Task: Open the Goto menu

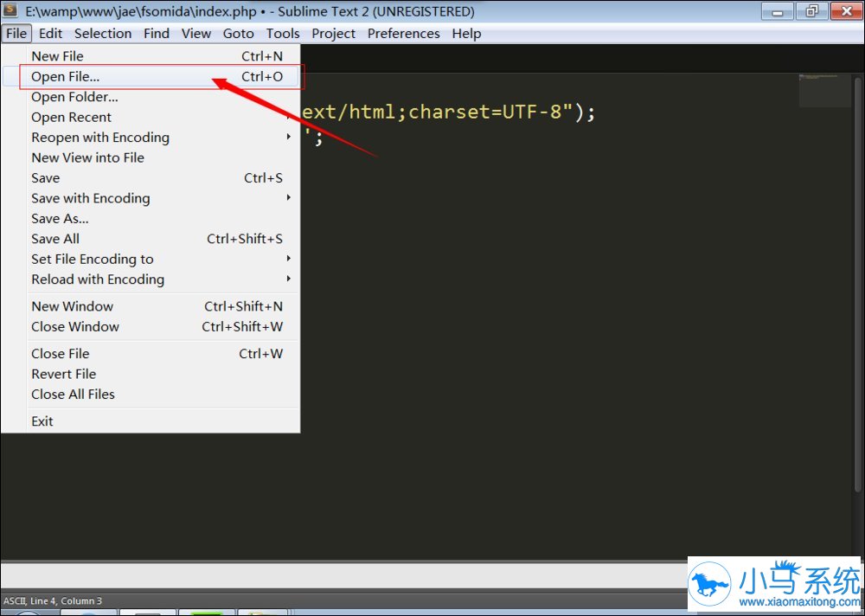Action: (239, 34)
